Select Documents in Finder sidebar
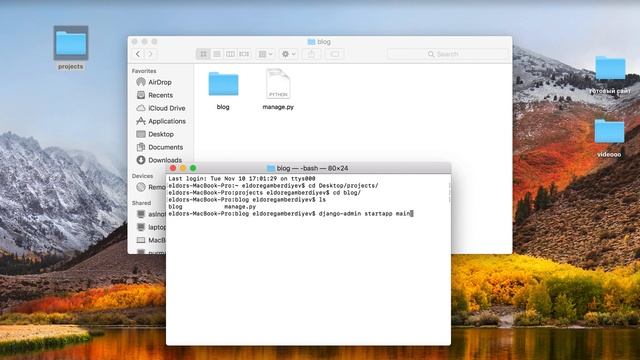This screenshot has height=360, width=640. tap(165, 147)
